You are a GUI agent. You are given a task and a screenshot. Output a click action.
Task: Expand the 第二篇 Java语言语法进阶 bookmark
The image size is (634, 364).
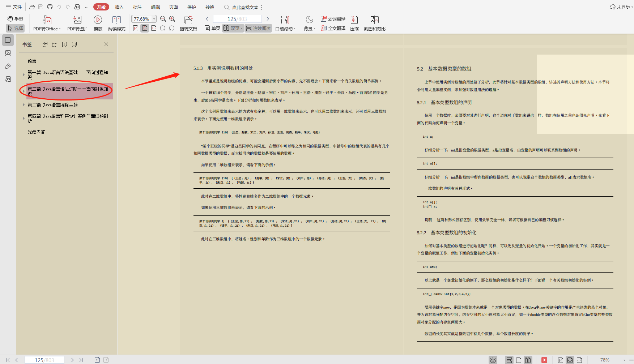tap(24, 91)
